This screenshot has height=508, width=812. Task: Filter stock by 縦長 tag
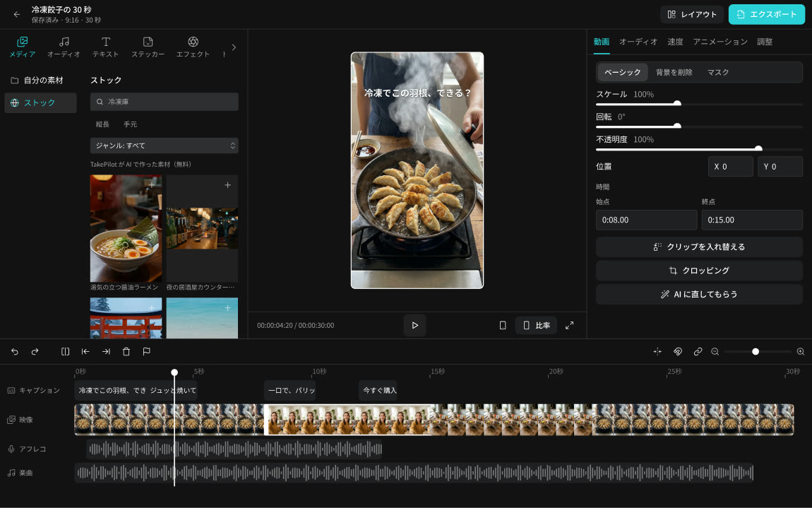point(102,124)
